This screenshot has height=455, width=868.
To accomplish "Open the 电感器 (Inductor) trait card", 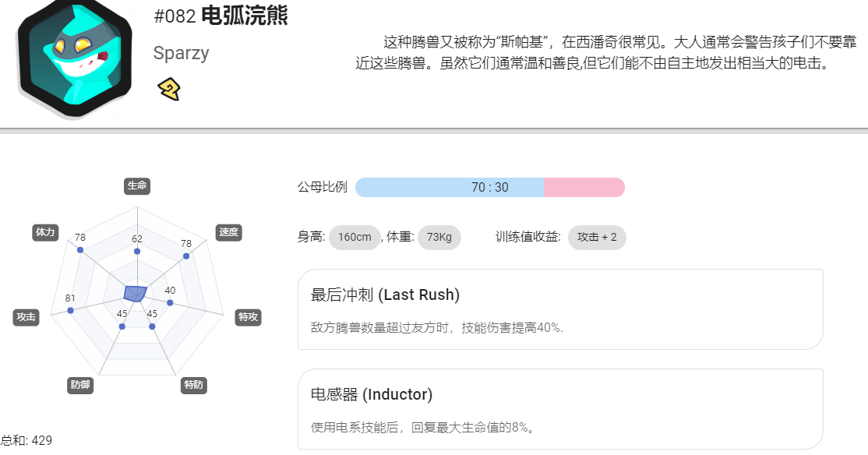I will pyautogui.click(x=560, y=409).
